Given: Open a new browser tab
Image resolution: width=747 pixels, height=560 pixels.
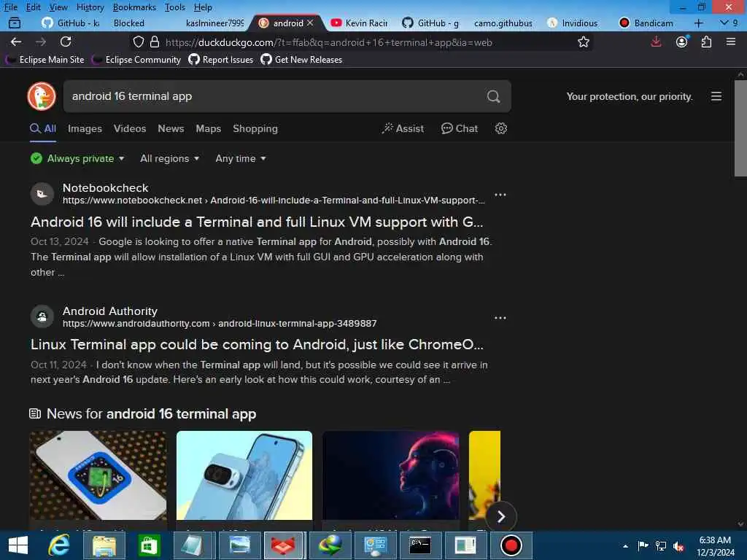Looking at the screenshot, I should point(698,23).
